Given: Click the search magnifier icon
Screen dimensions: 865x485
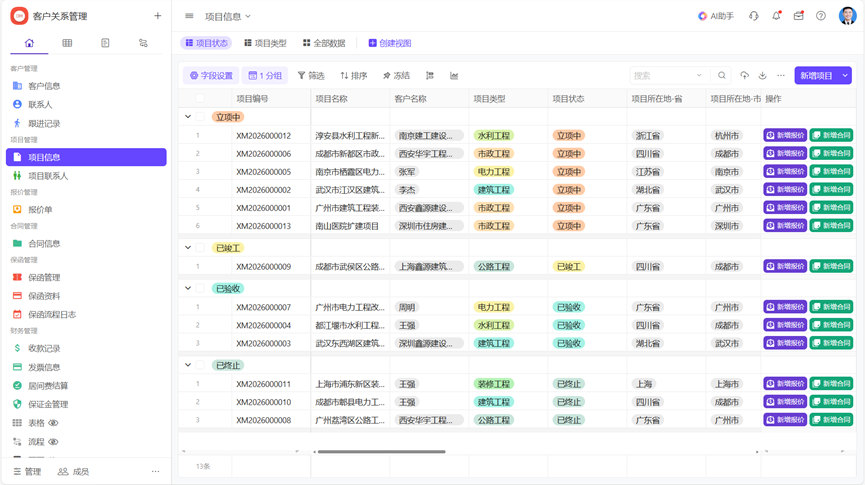Looking at the screenshot, I should 722,76.
